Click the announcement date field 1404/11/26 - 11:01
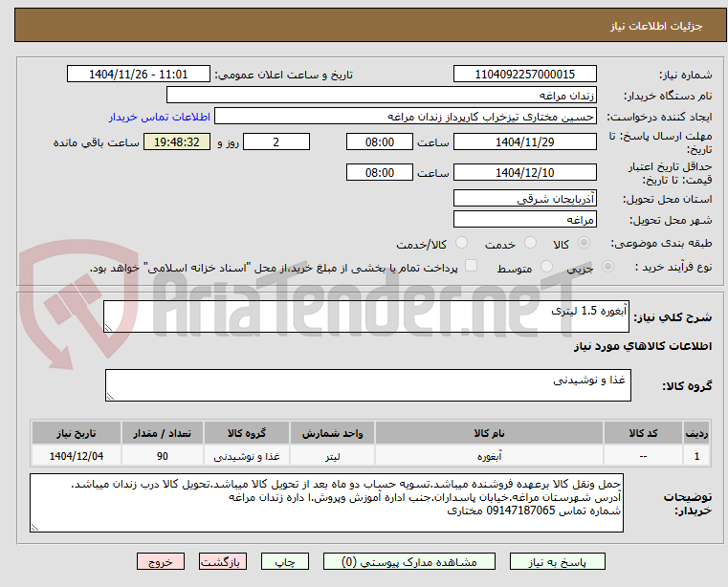 coord(139,75)
